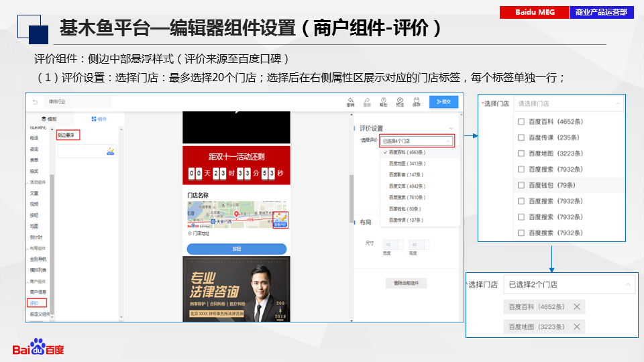
Task: Open the 请选择门店 dropdown
Action: coord(569,103)
